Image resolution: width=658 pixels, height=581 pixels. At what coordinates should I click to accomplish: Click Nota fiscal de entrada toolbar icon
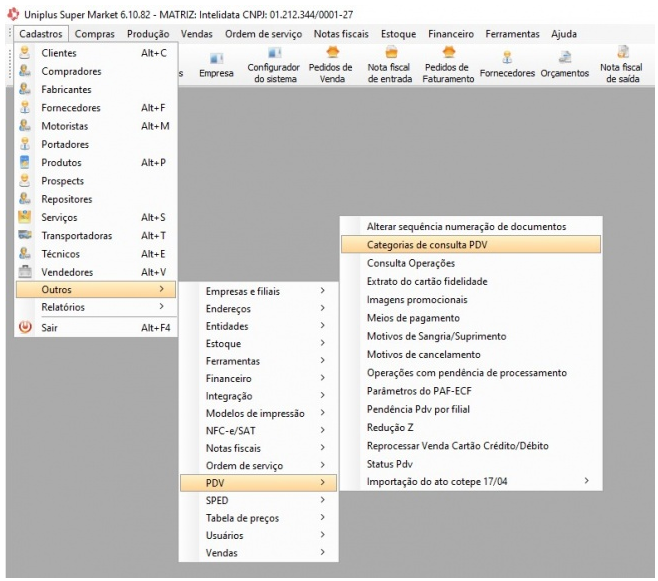(x=389, y=53)
